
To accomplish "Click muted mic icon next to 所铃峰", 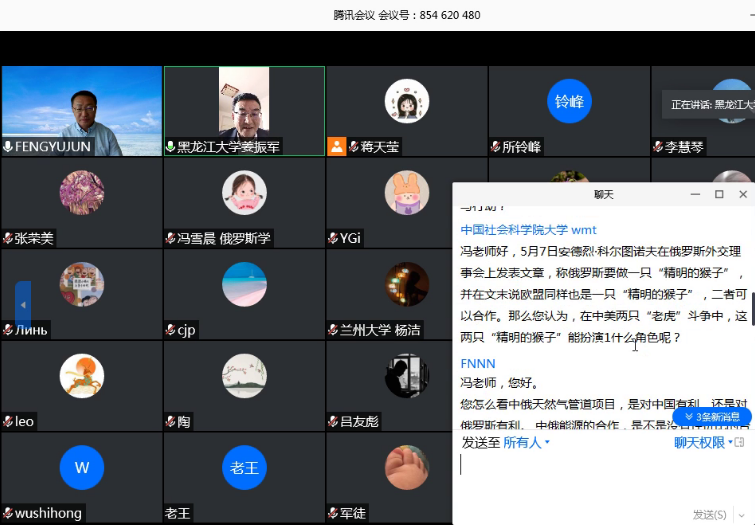I will pos(495,146).
